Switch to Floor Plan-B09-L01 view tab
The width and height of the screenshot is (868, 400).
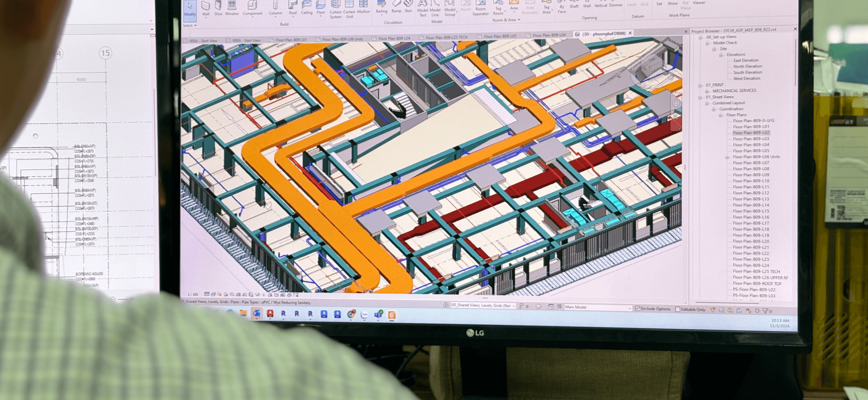tap(288, 40)
